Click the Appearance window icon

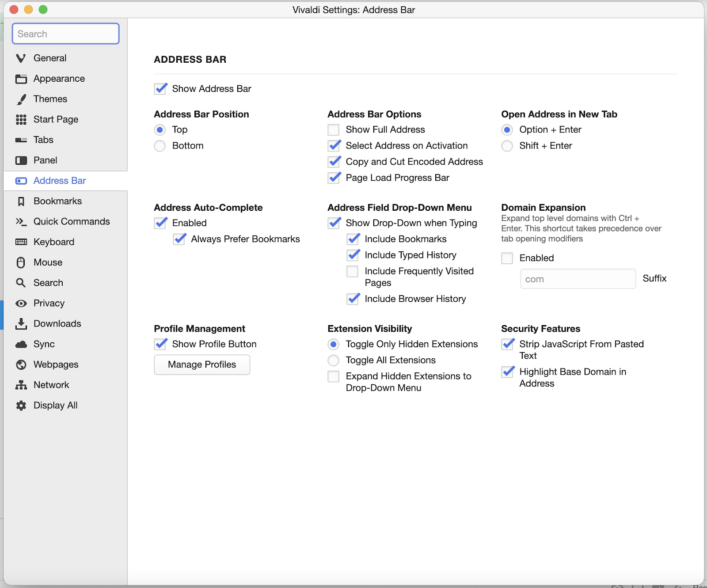pyautogui.click(x=21, y=79)
